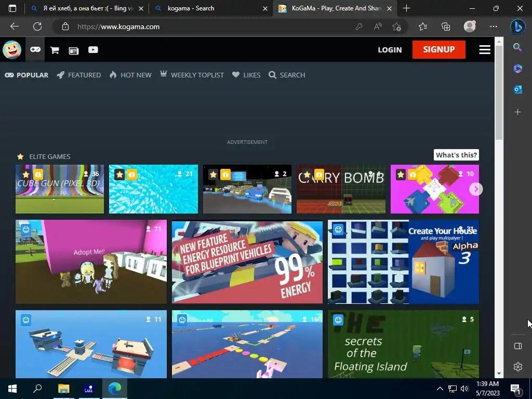Click the LOGIN link

click(390, 49)
